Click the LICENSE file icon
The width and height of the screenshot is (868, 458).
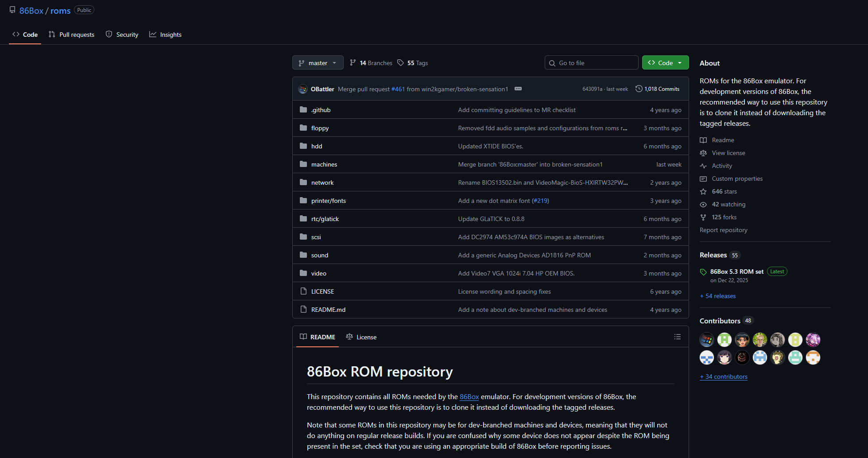click(303, 291)
